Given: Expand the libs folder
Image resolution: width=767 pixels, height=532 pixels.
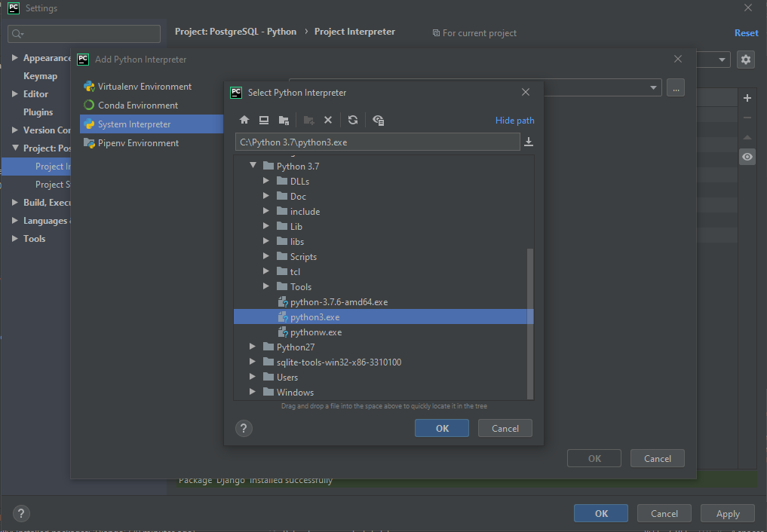Looking at the screenshot, I should [266, 241].
